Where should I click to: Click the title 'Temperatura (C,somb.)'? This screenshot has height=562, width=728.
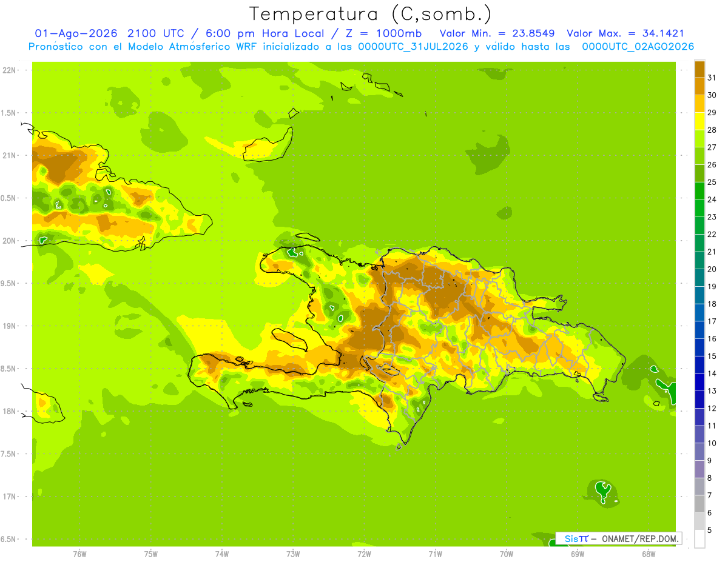370,14
